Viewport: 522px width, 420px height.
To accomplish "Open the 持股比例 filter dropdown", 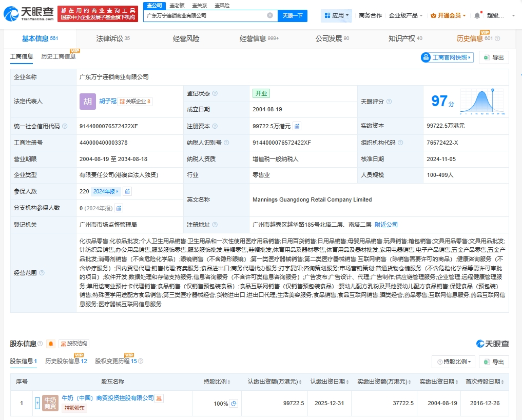I will tap(453, 362).
